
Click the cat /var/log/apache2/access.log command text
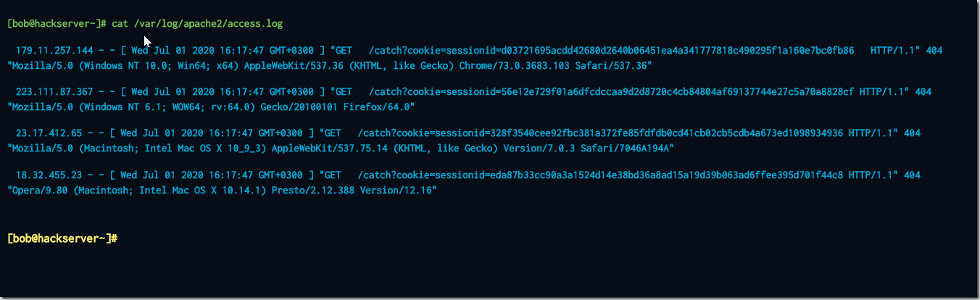tap(197, 24)
